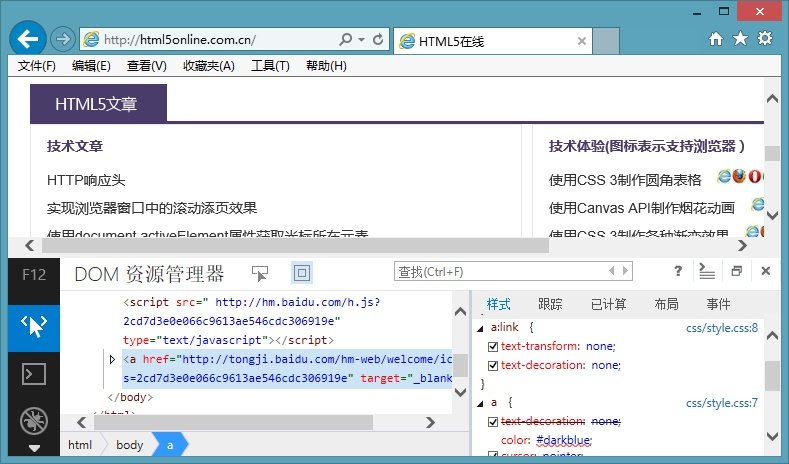Click DOM tree scrollbar up arrow
The width and height of the screenshot is (789, 464).
pyautogui.click(x=460, y=312)
